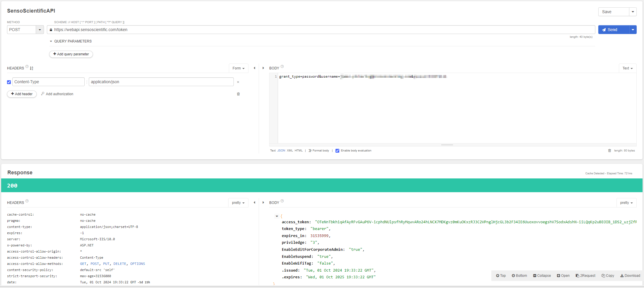Add a new query parameter
Image resolution: width=644 pixels, height=288 pixels.
tap(71, 54)
